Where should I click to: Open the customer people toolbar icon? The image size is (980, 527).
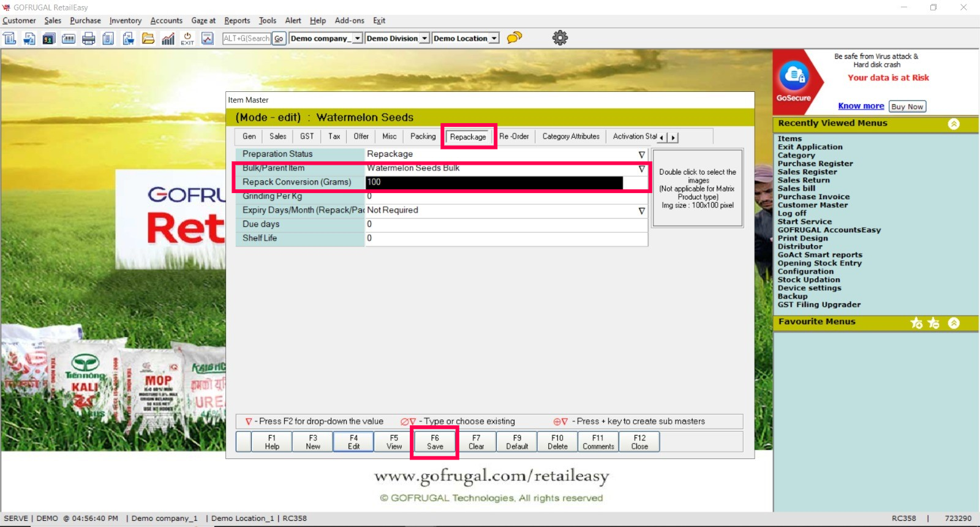click(49, 39)
